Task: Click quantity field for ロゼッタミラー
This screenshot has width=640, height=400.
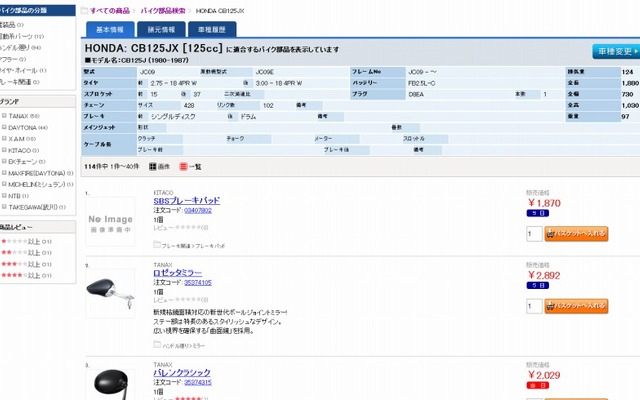Action: click(534, 306)
